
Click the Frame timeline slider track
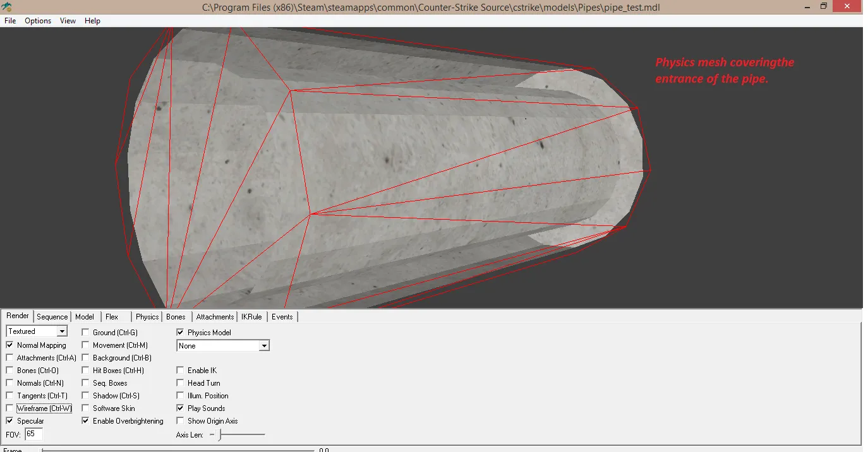(x=178, y=450)
